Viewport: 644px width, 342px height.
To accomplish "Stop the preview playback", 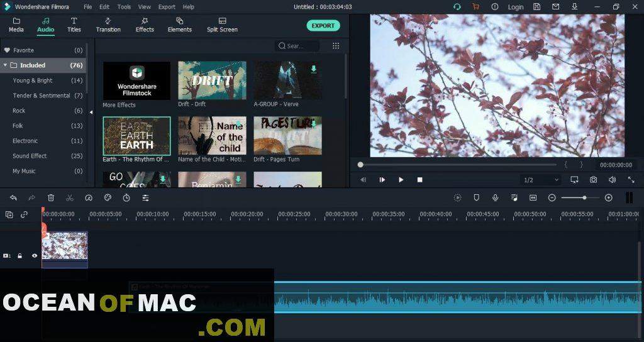I will [x=419, y=180].
